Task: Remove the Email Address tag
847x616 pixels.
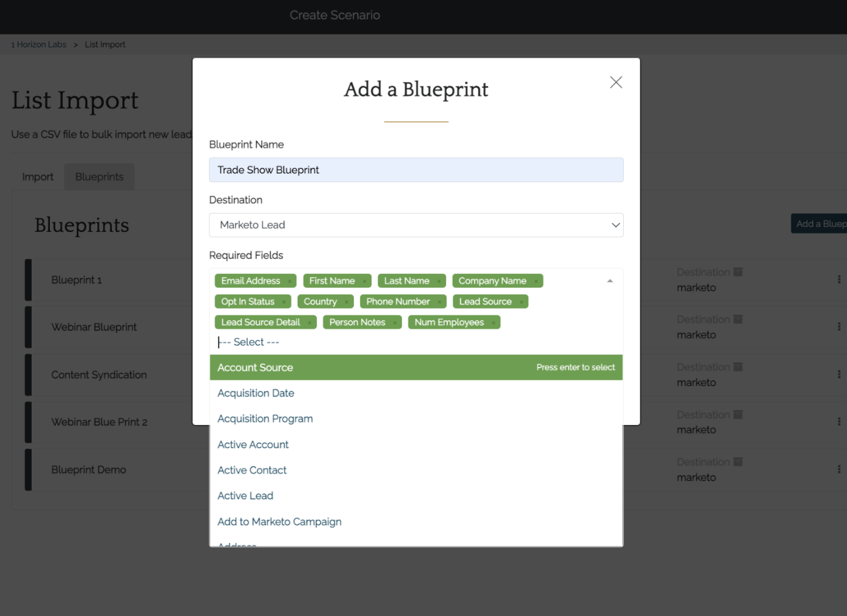Action: 289,281
